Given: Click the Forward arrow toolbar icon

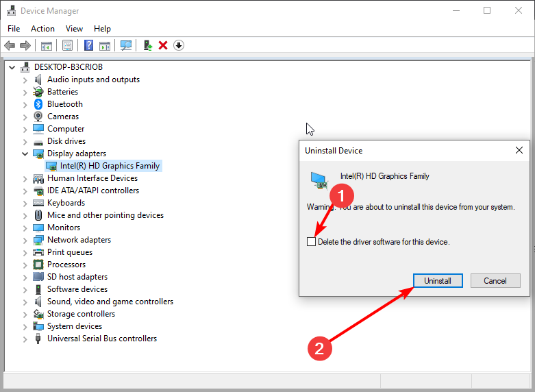Looking at the screenshot, I should (25, 45).
